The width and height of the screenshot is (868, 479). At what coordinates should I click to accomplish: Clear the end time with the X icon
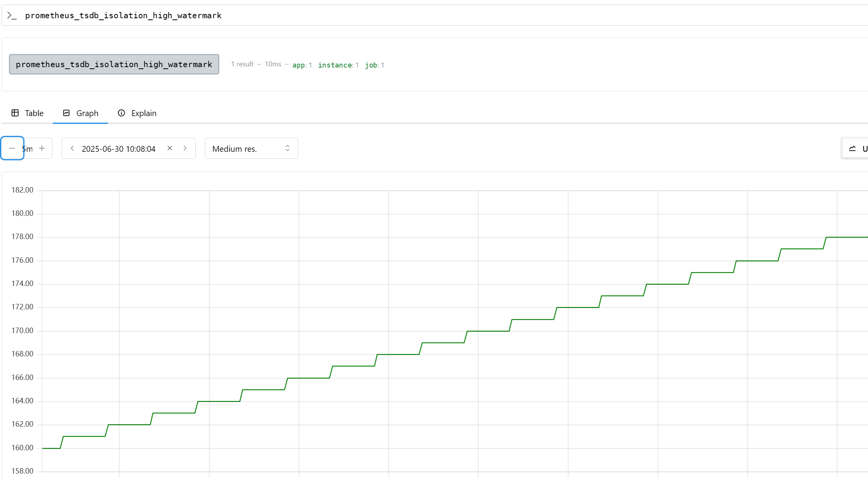(x=170, y=148)
